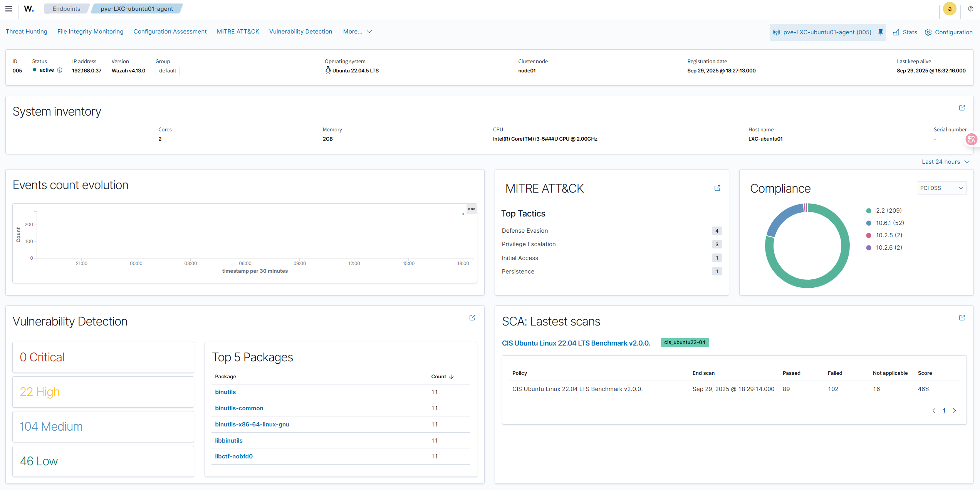Viewport: 980px width, 490px height.
Task: Open the hamburger navigation menu
Action: [x=8, y=9]
